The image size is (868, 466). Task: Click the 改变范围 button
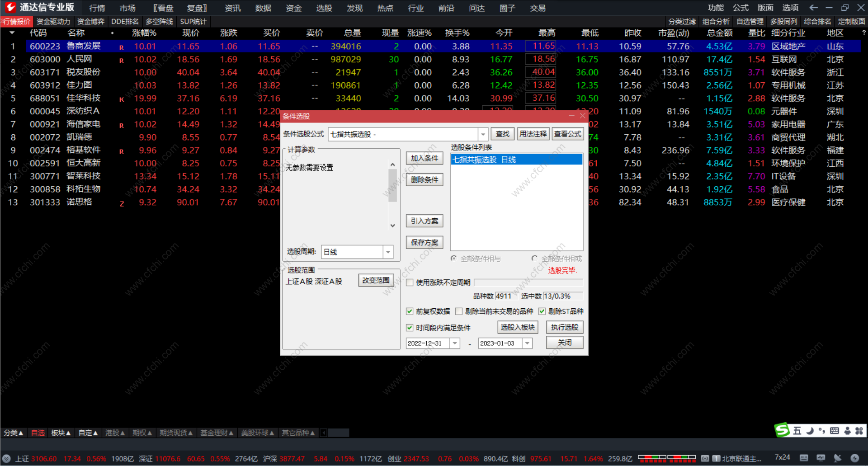coord(376,280)
